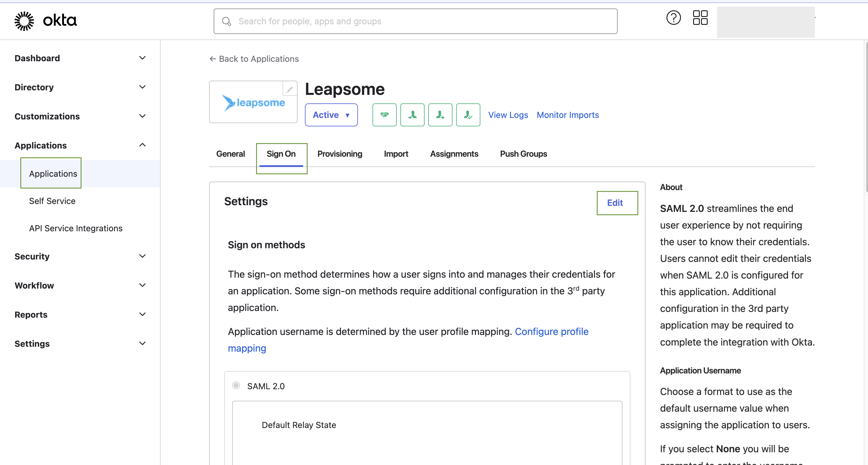Viewport: 868px width, 465px height.
Task: Click the search people, apps and groups field
Action: pos(416,21)
